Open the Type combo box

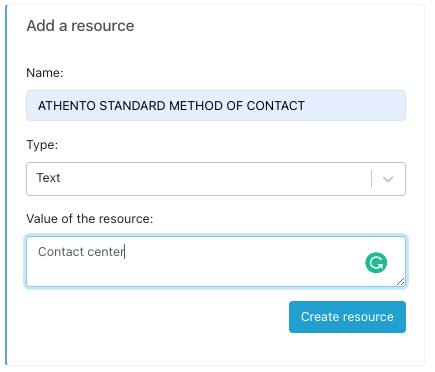coord(216,179)
